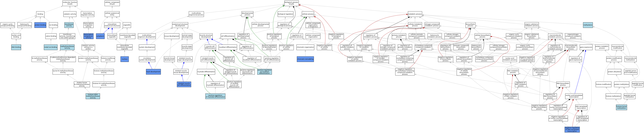Click cellular component organization or biogenesis node
The width and height of the screenshot is (644, 133).
coord(313,25)
